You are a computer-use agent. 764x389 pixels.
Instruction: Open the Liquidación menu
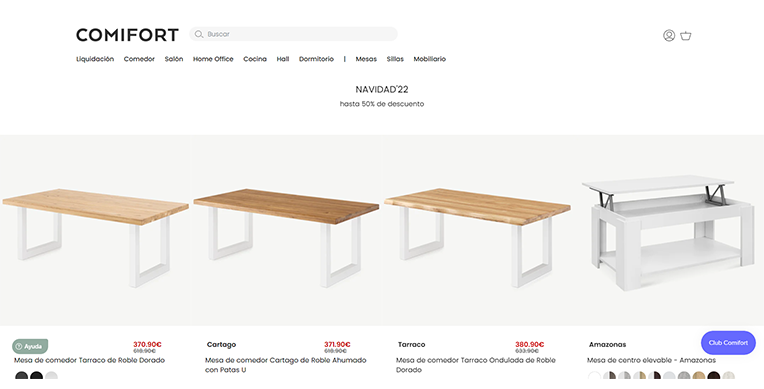click(x=95, y=59)
